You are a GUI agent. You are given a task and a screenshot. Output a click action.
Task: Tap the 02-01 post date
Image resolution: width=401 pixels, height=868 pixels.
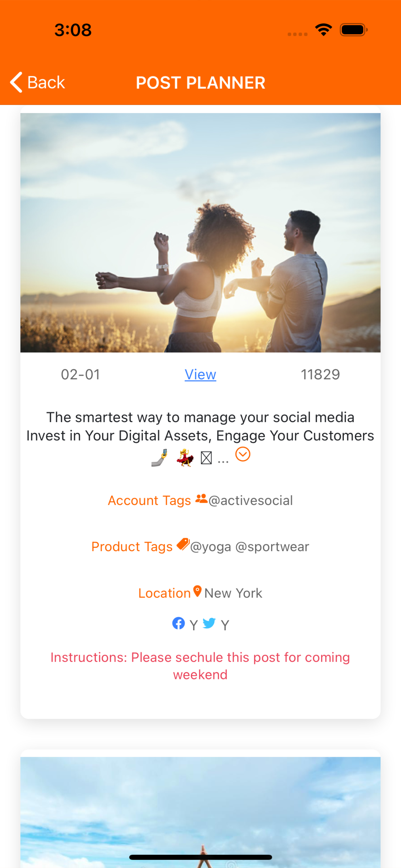pyautogui.click(x=81, y=374)
